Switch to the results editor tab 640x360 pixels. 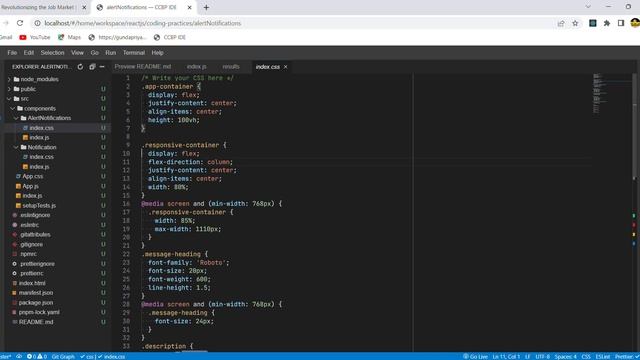point(231,67)
